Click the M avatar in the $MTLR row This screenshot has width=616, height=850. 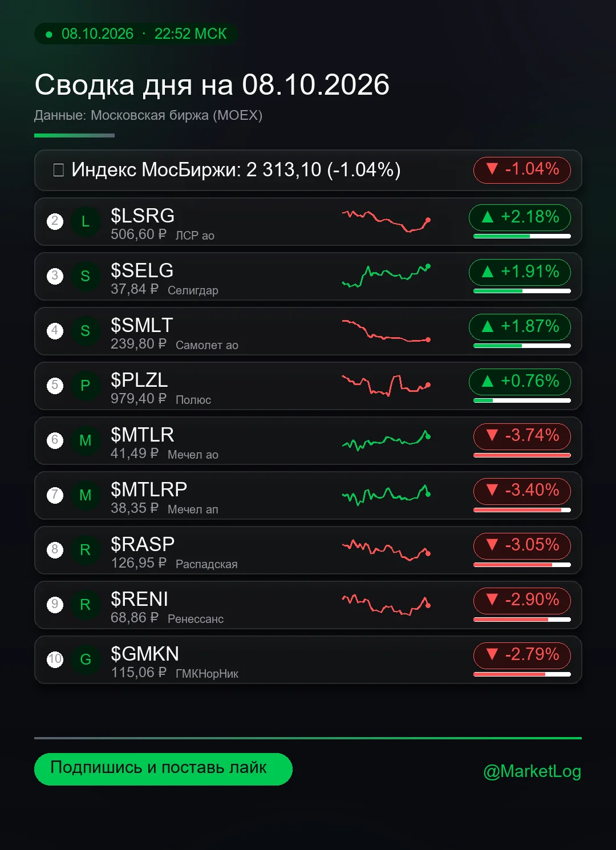(85, 440)
